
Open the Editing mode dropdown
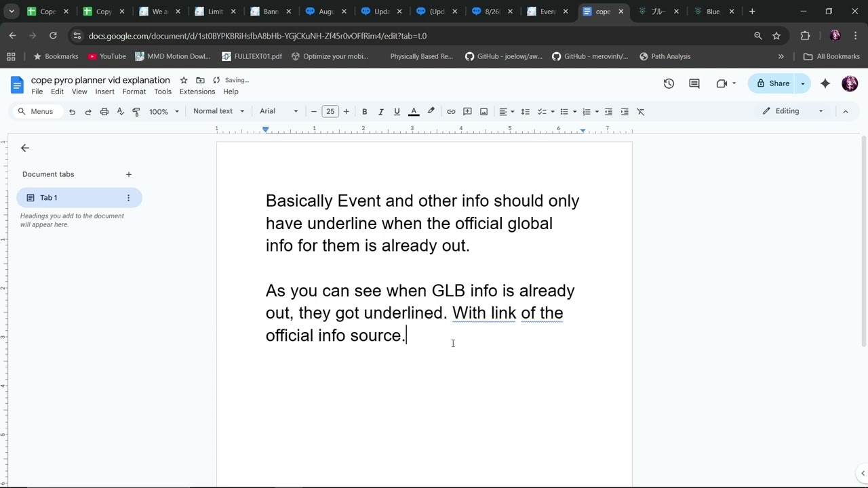[793, 111]
